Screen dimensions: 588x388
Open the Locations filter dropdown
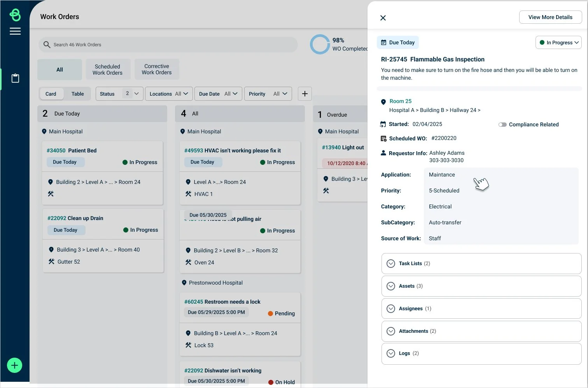[169, 94]
